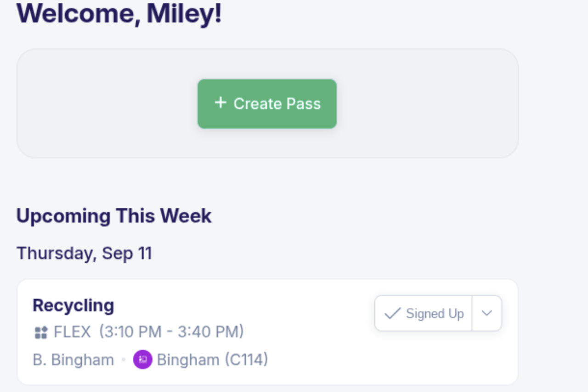Select teacher name B. Bingham
Screen dimensions: 588x392
[73, 360]
